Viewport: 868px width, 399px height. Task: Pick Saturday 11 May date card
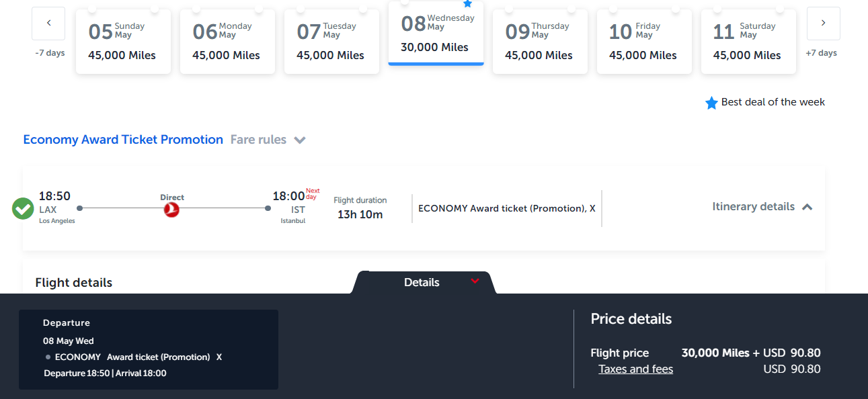(748, 41)
